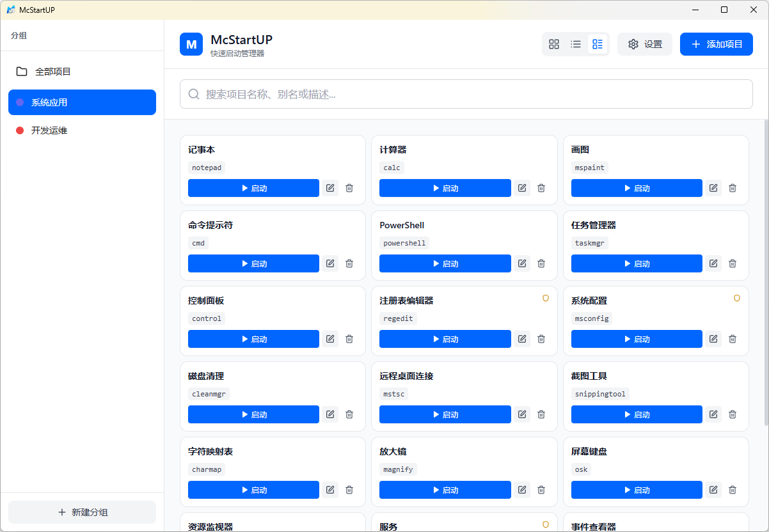This screenshot has width=769, height=532.
Task: Edit the 磁盘清理 item
Action: tap(330, 414)
